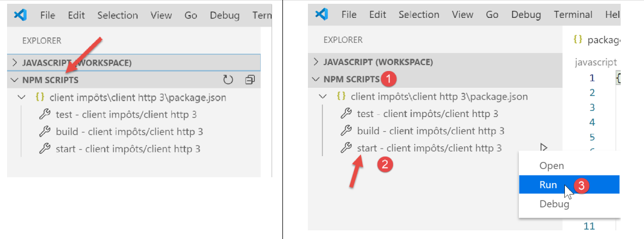
Task: Click the curly braces icon of package.json in left tree
Action: tap(40, 98)
